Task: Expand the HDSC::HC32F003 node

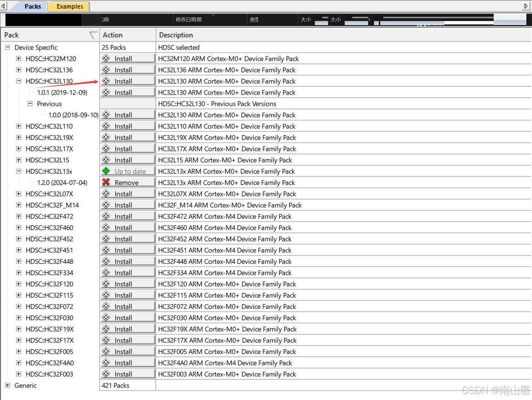Action: (18, 374)
